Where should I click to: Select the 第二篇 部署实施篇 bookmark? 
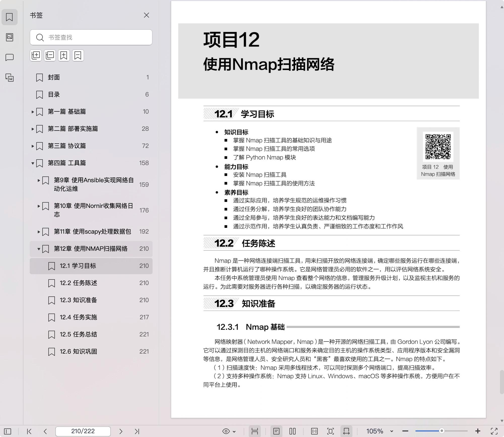[x=91, y=129]
